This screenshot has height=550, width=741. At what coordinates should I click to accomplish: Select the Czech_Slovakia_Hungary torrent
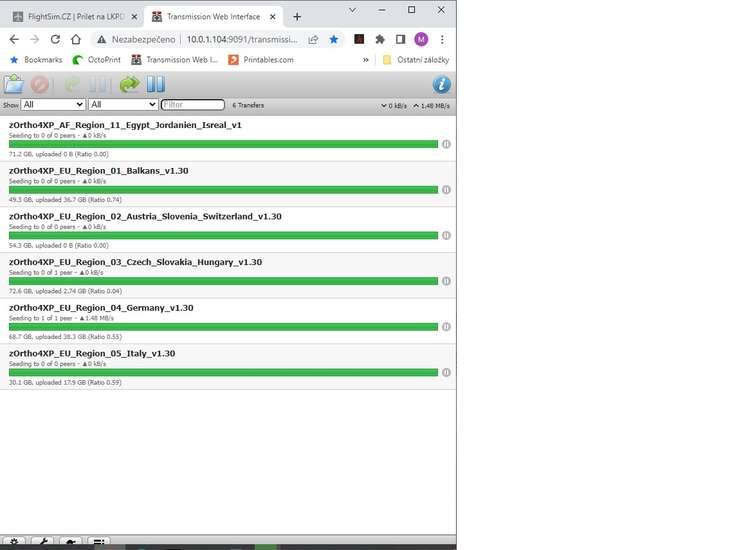pyautogui.click(x=228, y=275)
